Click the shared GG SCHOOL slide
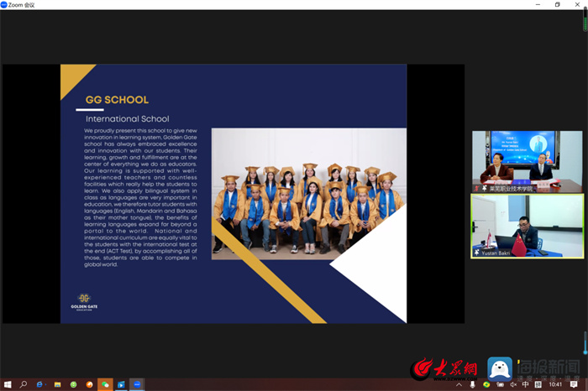 (x=233, y=194)
